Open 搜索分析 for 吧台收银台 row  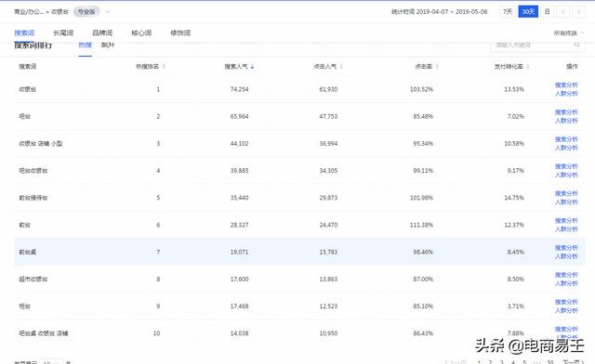pos(566,166)
